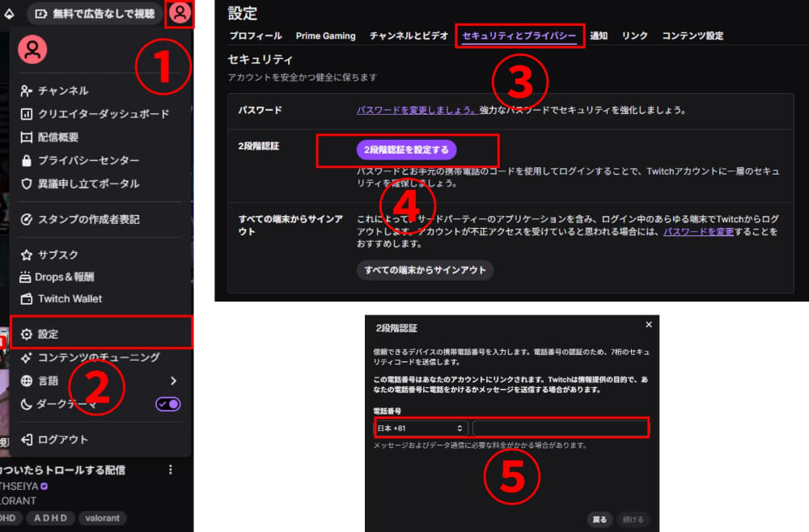Switch to the Prime Gaming tab

coord(325,36)
